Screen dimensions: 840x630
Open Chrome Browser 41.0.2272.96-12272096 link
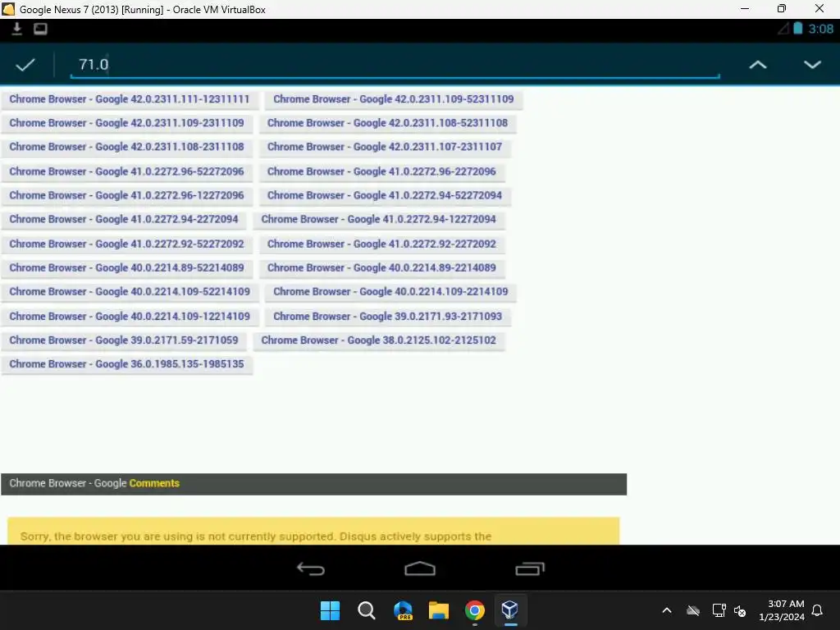tap(127, 196)
